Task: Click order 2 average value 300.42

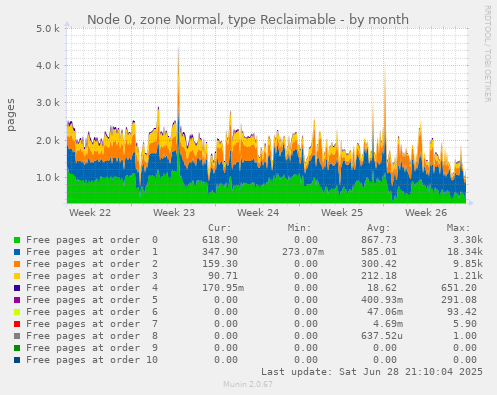Action: point(379,264)
